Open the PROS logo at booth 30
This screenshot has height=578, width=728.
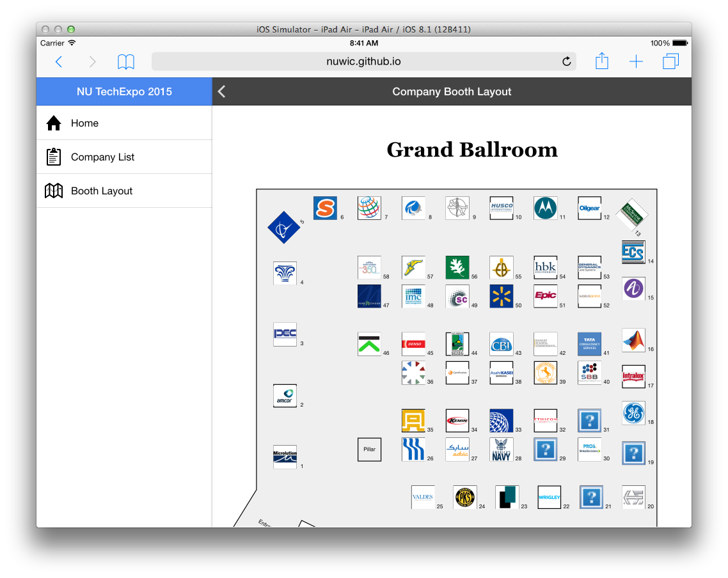click(590, 449)
